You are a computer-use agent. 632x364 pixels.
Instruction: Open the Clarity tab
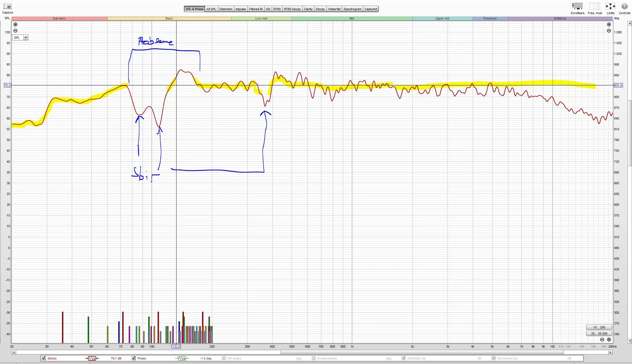pos(308,9)
